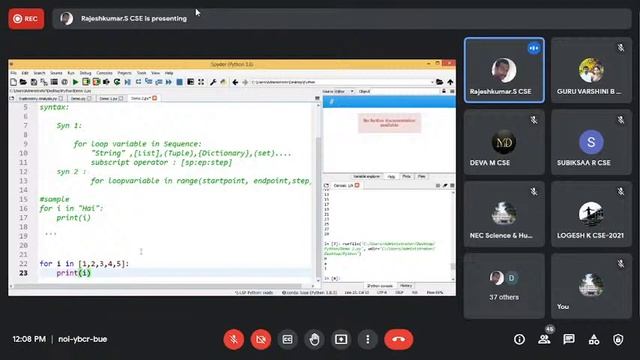
Task: Click the Present now screen-share button
Action: click(341, 339)
